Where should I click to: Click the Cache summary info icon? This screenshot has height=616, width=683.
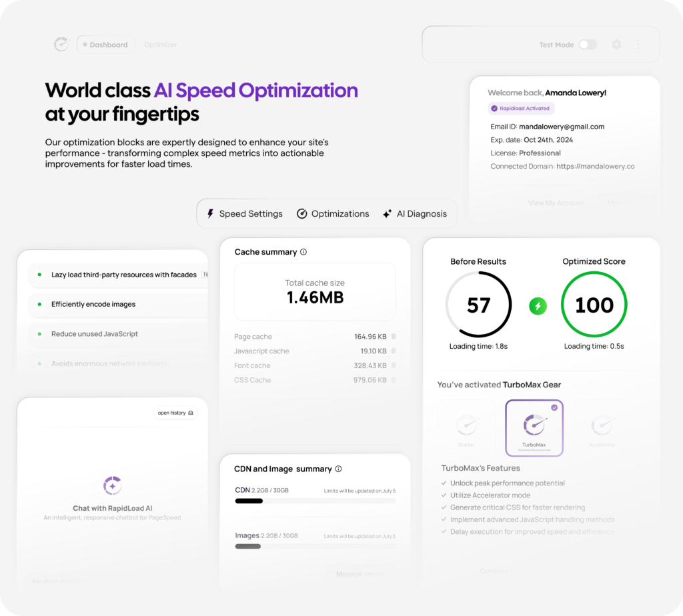(x=303, y=252)
